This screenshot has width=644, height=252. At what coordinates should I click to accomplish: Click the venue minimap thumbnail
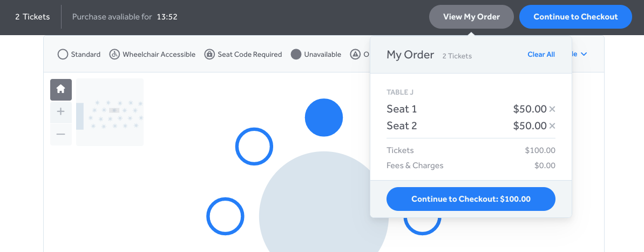click(x=110, y=112)
